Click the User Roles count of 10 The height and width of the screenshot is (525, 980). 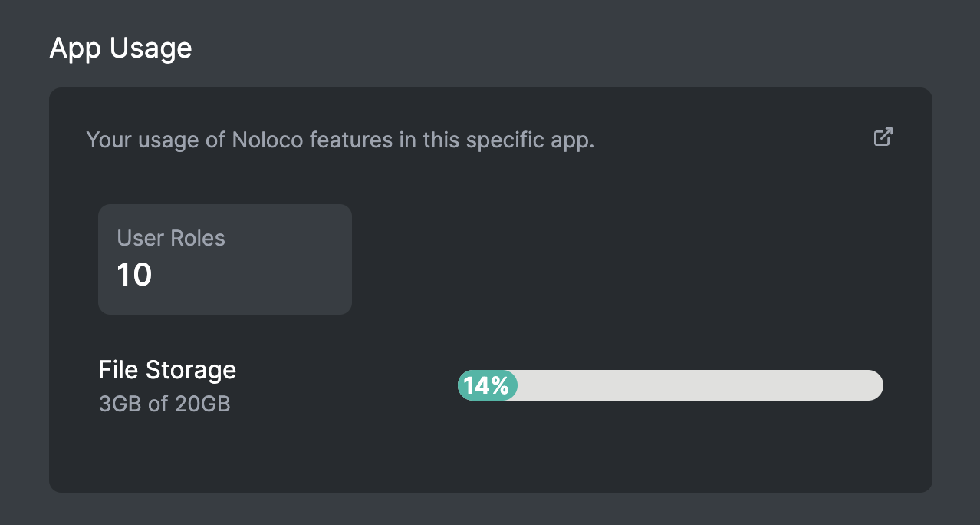point(134,275)
